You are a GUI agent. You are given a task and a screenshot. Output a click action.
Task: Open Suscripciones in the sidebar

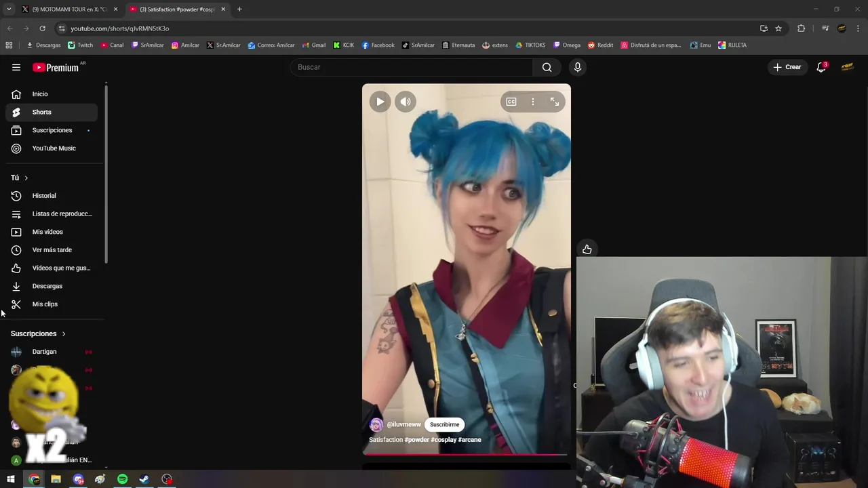[x=52, y=130]
